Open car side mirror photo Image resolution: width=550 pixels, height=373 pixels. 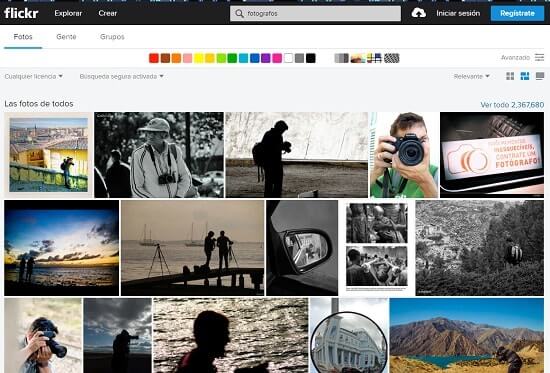pos(302,248)
